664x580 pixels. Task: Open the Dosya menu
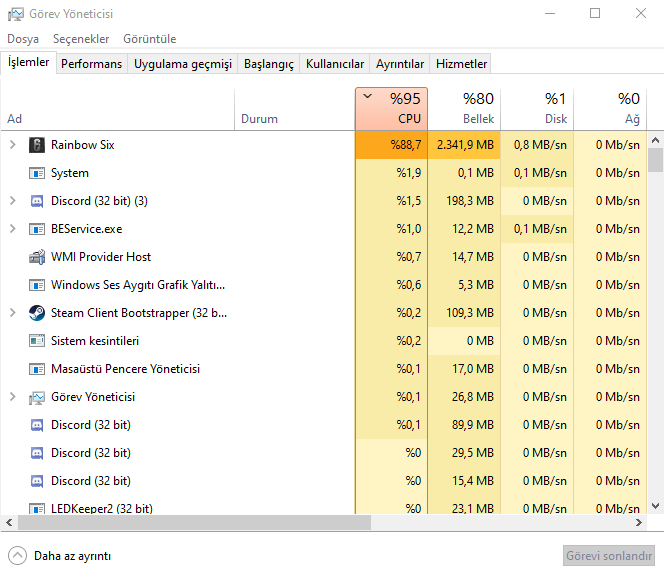[23, 39]
